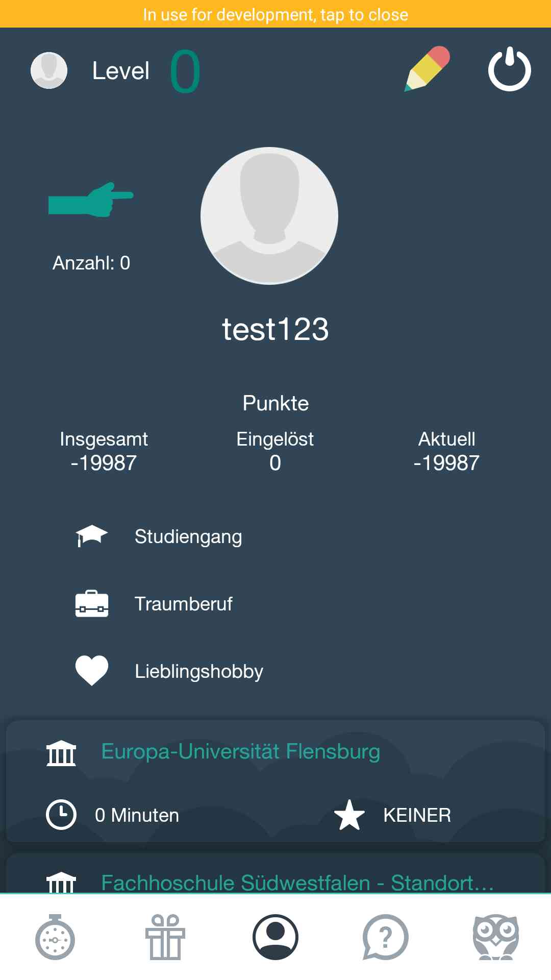Viewport: 551px width, 980px height.
Task: Close the development banner at top
Action: click(x=275, y=14)
